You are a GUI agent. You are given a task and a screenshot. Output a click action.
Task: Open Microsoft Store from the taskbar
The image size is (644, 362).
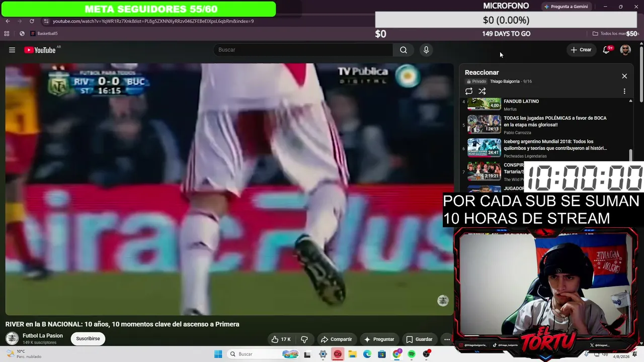[382, 354]
